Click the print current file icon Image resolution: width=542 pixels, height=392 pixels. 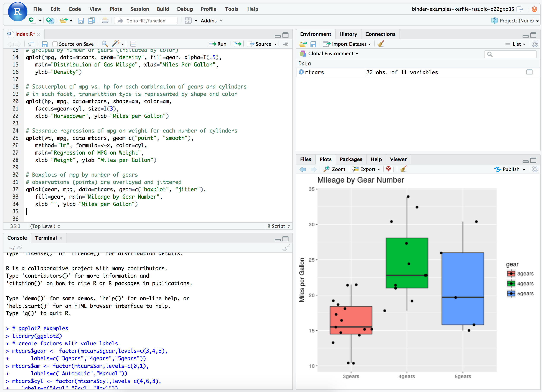click(x=105, y=21)
